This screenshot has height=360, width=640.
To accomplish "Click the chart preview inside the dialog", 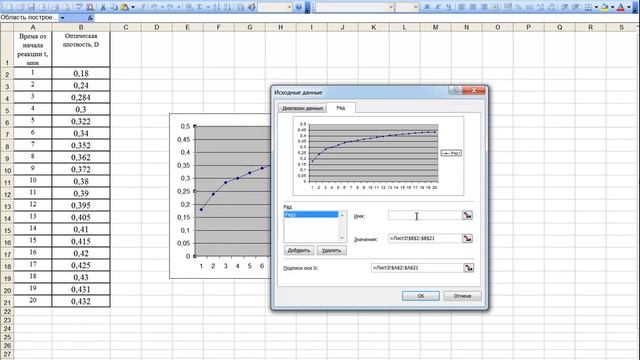I will pyautogui.click(x=378, y=156).
